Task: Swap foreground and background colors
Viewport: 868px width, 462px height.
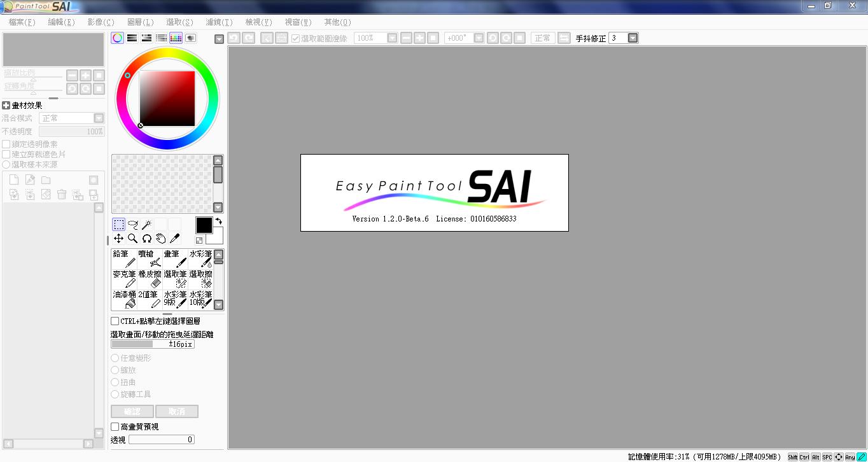Action: tap(219, 221)
